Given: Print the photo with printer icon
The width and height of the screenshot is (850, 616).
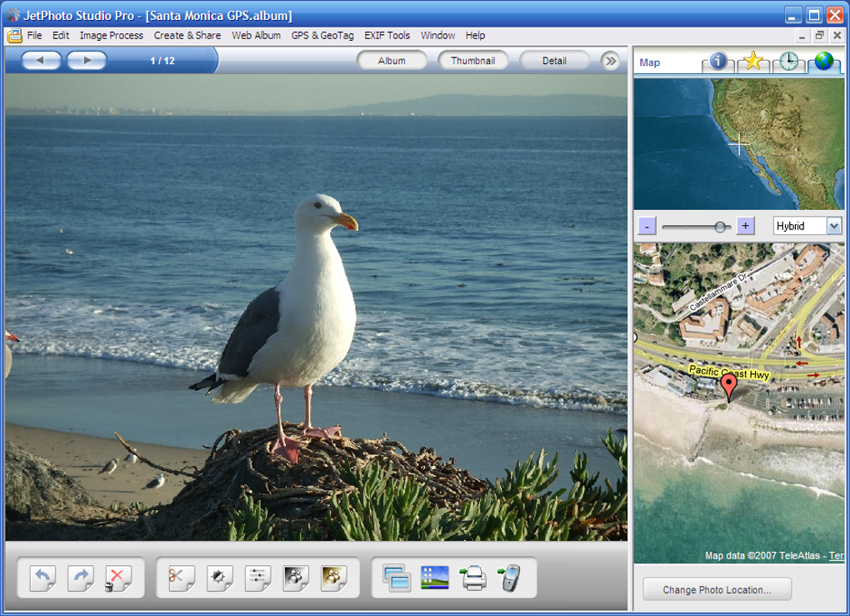Looking at the screenshot, I should (x=472, y=578).
